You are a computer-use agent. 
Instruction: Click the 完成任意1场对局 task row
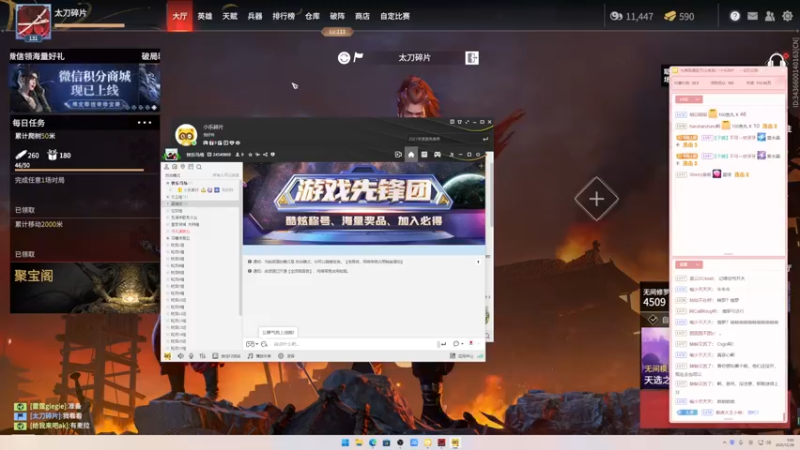(85, 195)
